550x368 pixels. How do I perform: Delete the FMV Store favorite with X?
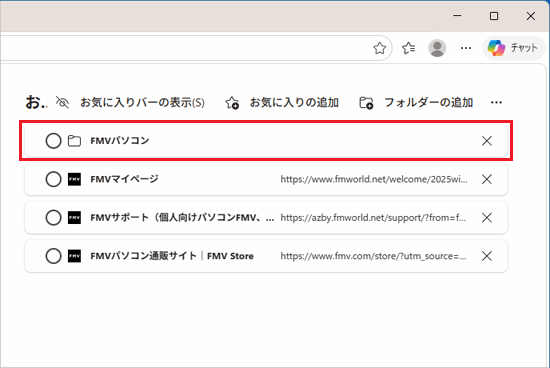pyautogui.click(x=487, y=256)
